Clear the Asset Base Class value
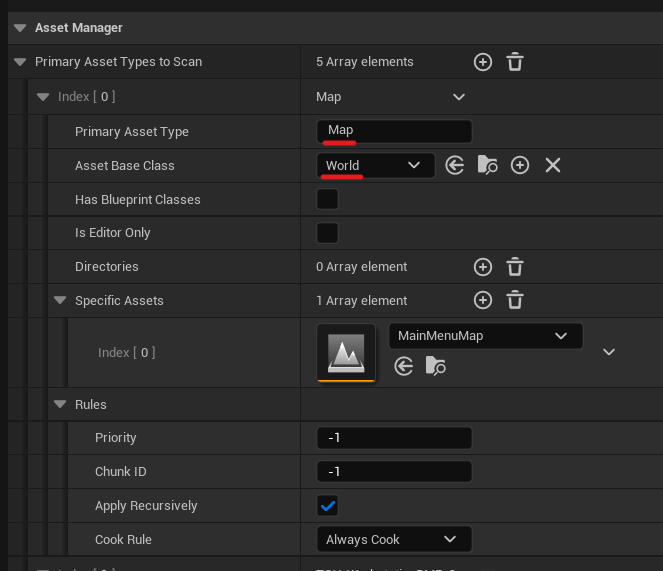The width and height of the screenshot is (663, 571). [552, 165]
